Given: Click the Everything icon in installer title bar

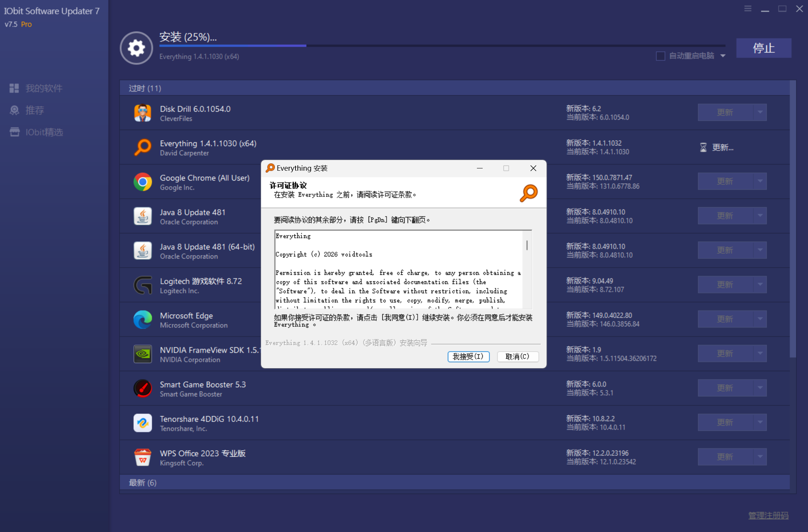Looking at the screenshot, I should coord(270,168).
